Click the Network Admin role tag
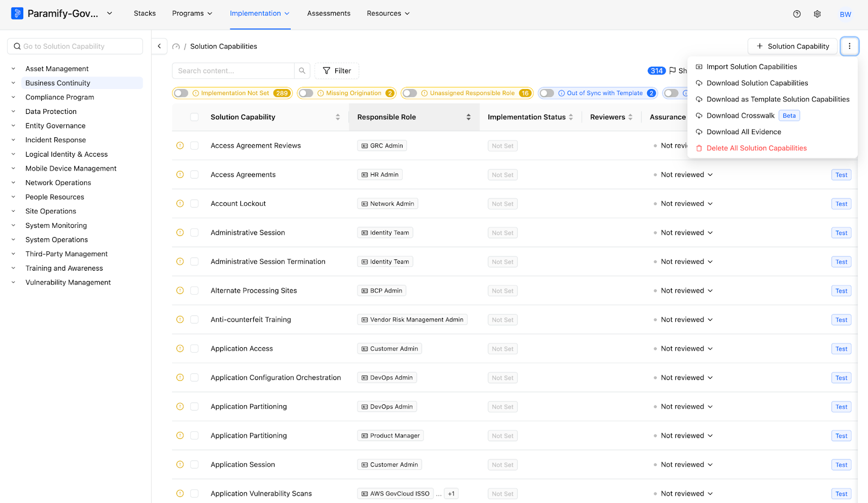 click(387, 203)
